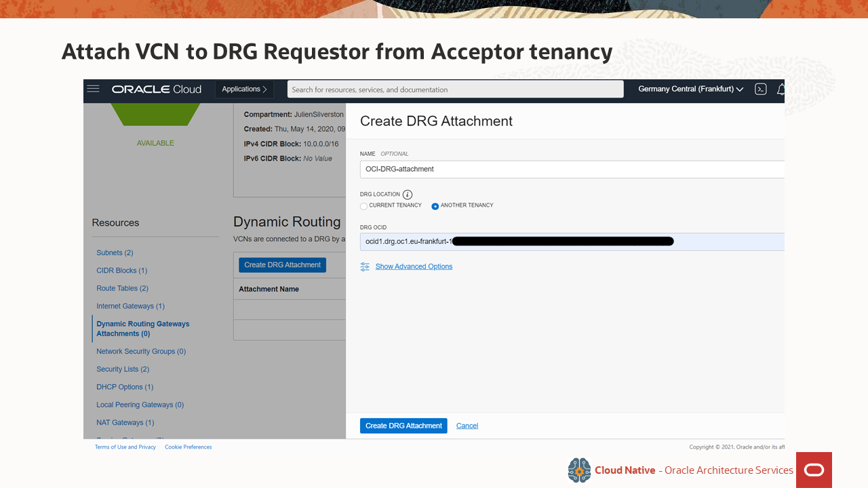Open Internet Gateways (1) in Resources
Image resolution: width=868 pixels, height=488 pixels.
tap(130, 306)
